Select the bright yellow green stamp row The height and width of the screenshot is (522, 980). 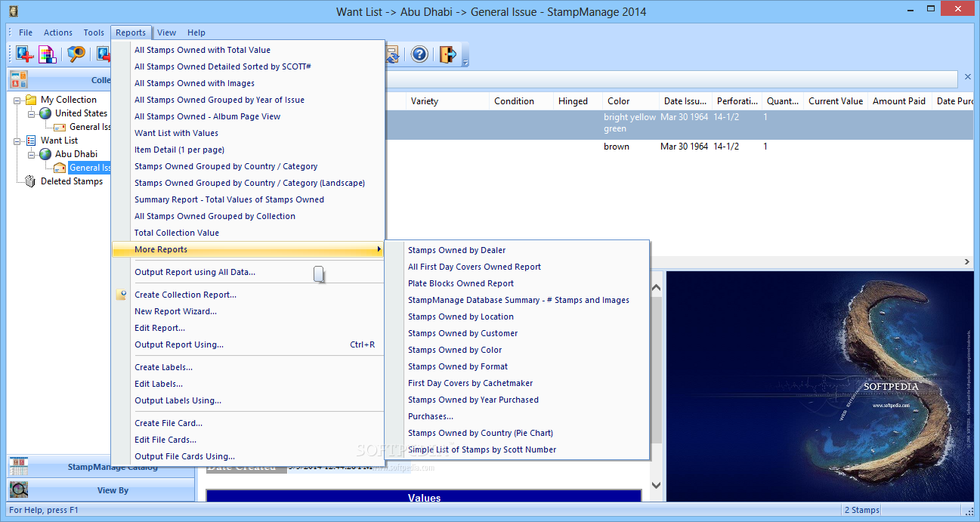point(679,123)
